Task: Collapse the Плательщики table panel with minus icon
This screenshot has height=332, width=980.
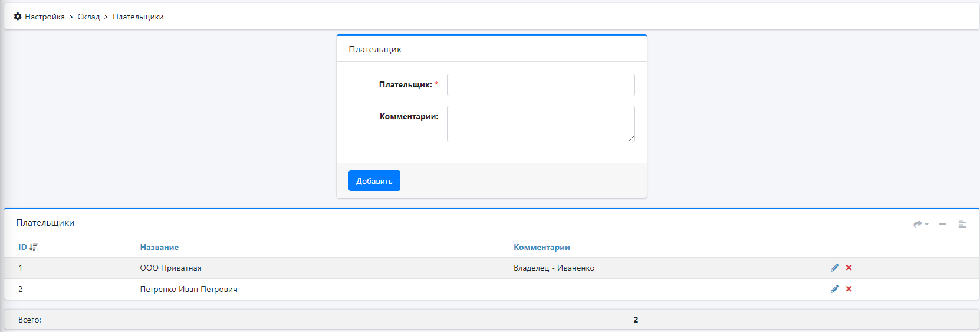Action: click(942, 224)
